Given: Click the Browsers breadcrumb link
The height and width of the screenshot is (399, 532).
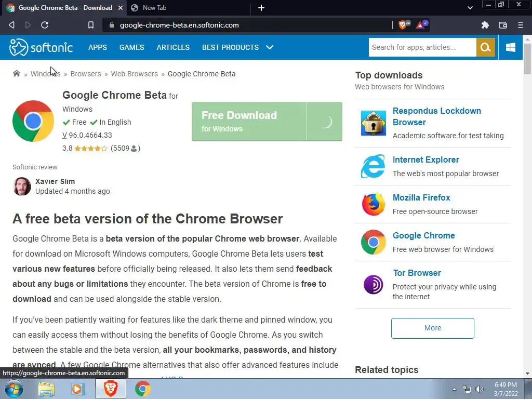Looking at the screenshot, I should (86, 74).
